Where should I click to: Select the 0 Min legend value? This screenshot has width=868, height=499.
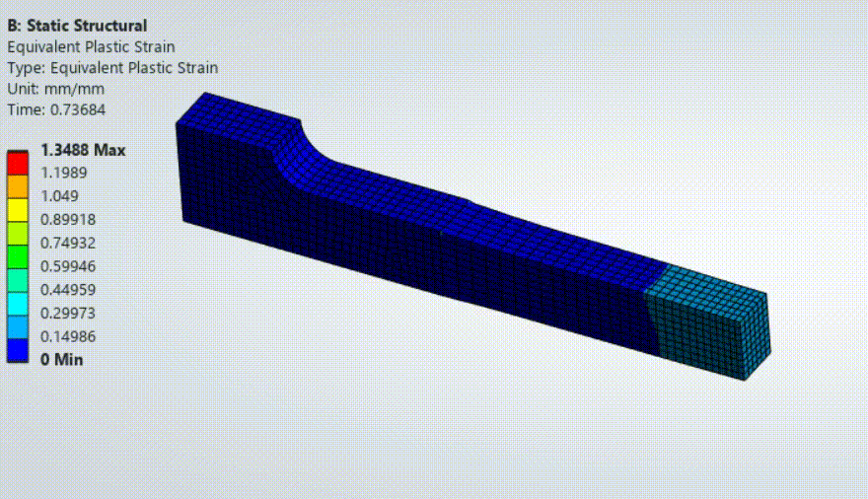click(x=61, y=360)
